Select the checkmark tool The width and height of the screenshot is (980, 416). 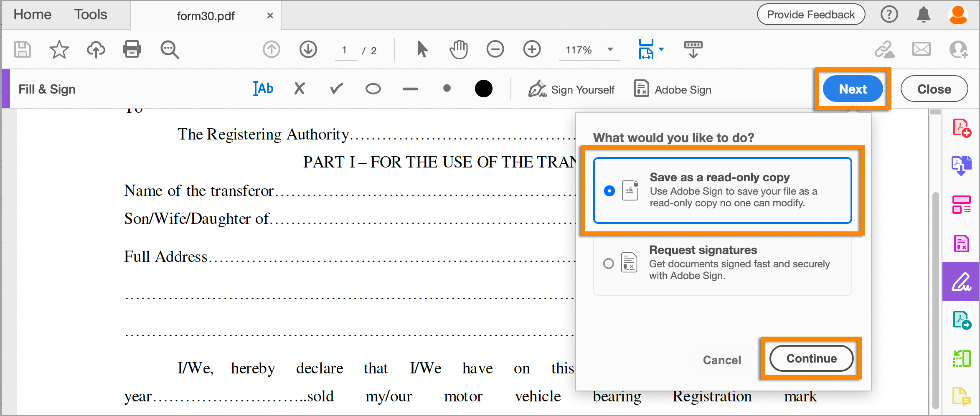(336, 89)
